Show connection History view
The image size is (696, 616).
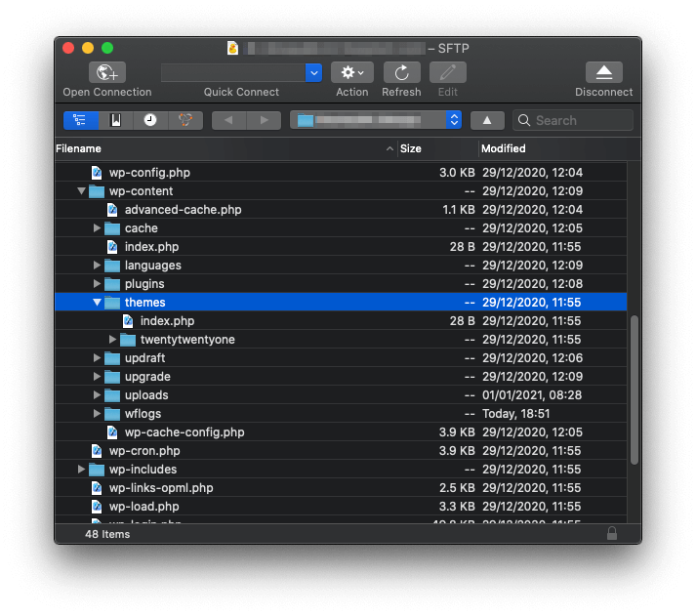(150, 120)
